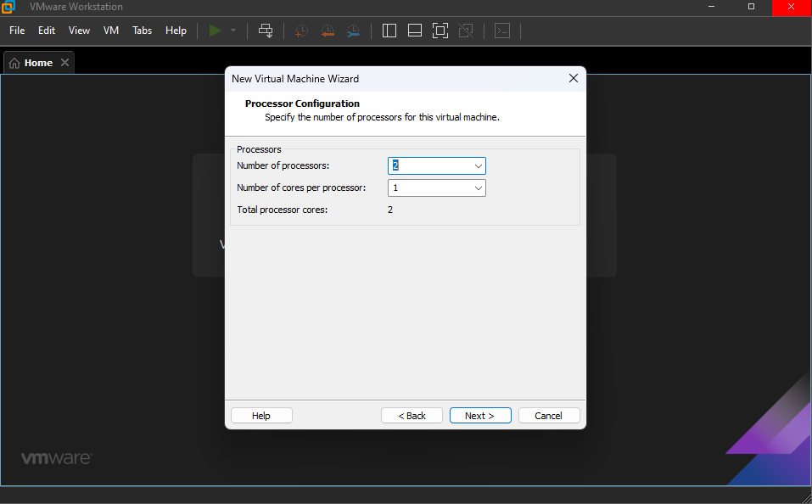The image size is (812, 504).
Task: Click the console view terminal icon
Action: (x=502, y=31)
